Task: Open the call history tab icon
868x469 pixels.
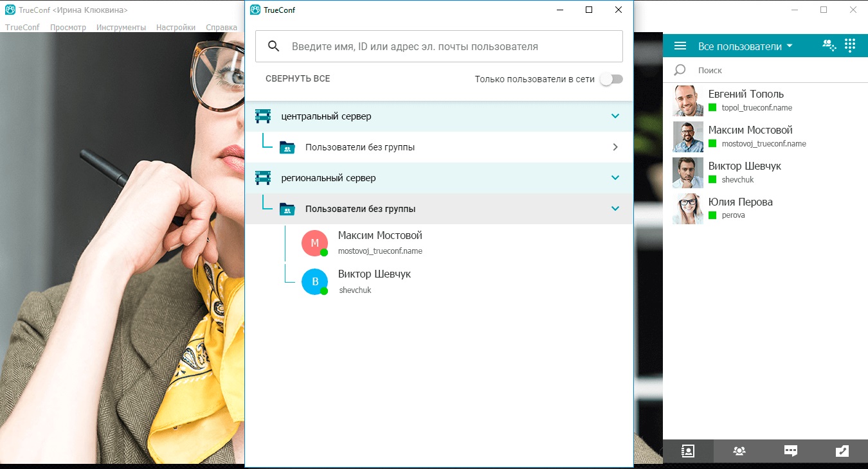Action: coord(842,451)
